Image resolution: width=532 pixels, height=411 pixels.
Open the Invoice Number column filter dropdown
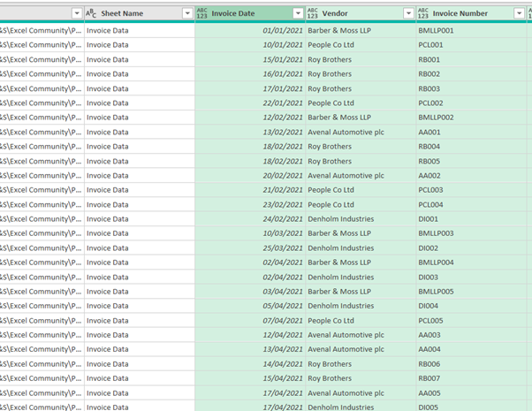pyautogui.click(x=519, y=13)
